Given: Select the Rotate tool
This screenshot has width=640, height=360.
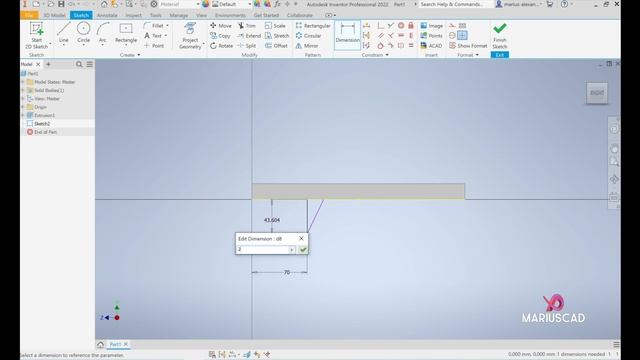Looking at the screenshot, I should pyautogui.click(x=221, y=46).
